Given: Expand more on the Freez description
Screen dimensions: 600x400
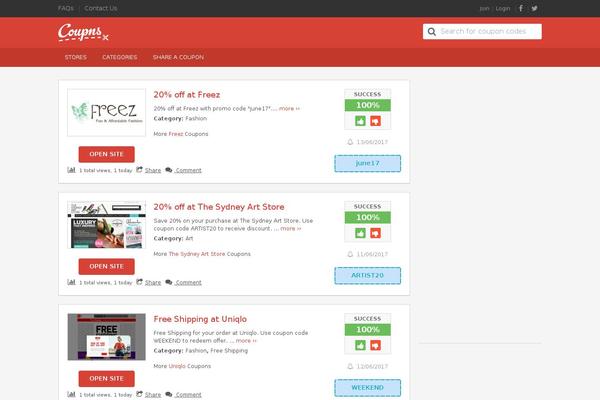Looking at the screenshot, I should [289, 109].
